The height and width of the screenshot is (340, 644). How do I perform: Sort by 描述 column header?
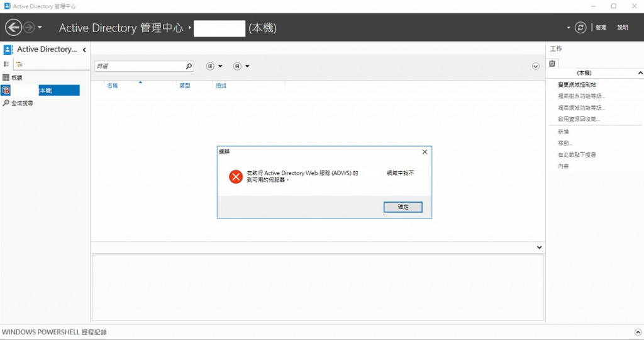coord(221,86)
